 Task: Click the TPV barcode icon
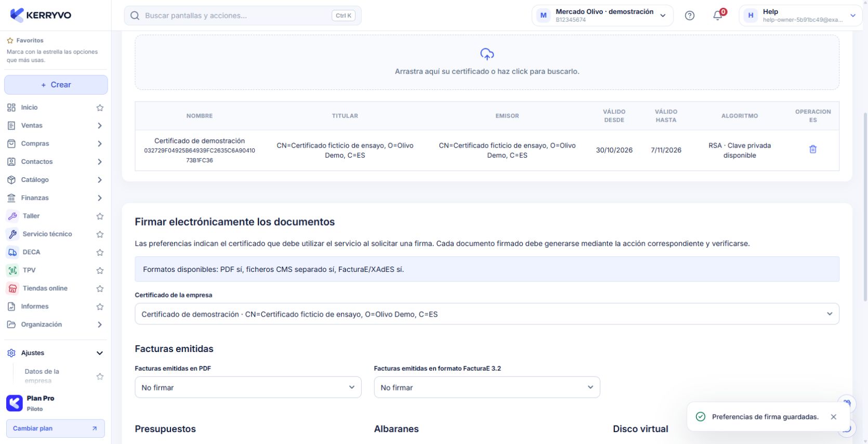[12, 270]
